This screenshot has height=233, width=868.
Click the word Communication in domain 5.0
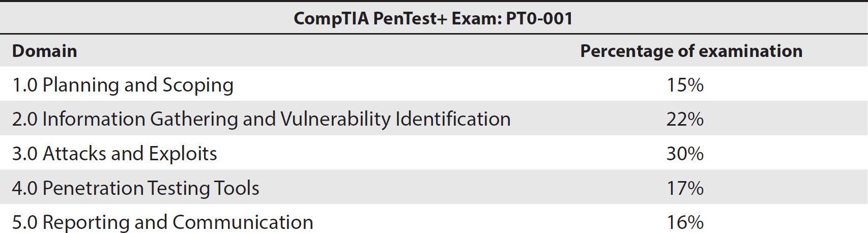[243, 222]
